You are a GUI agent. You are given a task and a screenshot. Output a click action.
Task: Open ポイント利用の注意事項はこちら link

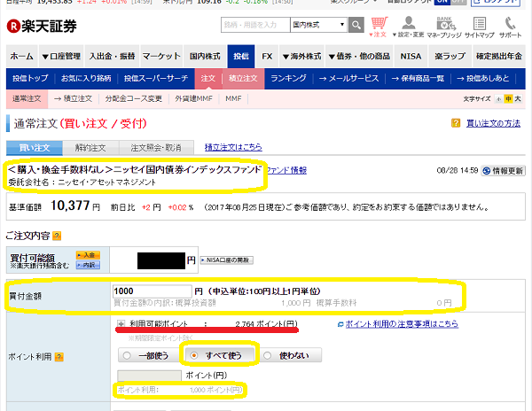pyautogui.click(x=402, y=324)
